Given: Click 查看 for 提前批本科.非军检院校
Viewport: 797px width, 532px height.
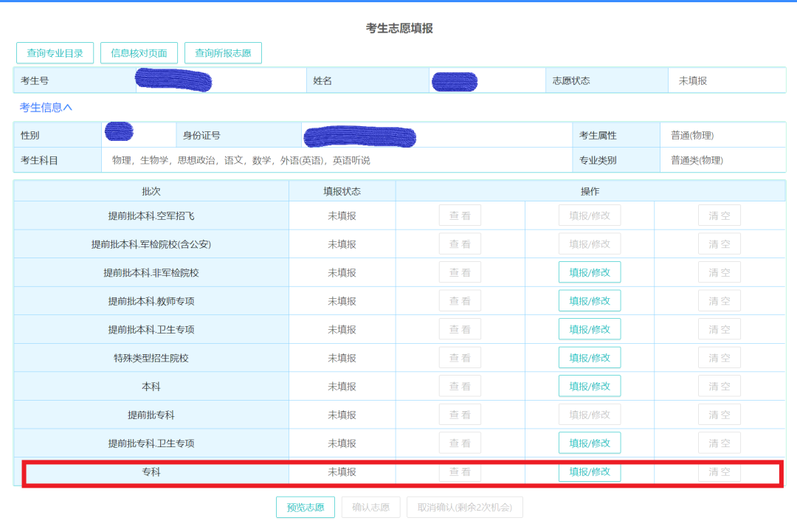Looking at the screenshot, I should click(x=460, y=272).
